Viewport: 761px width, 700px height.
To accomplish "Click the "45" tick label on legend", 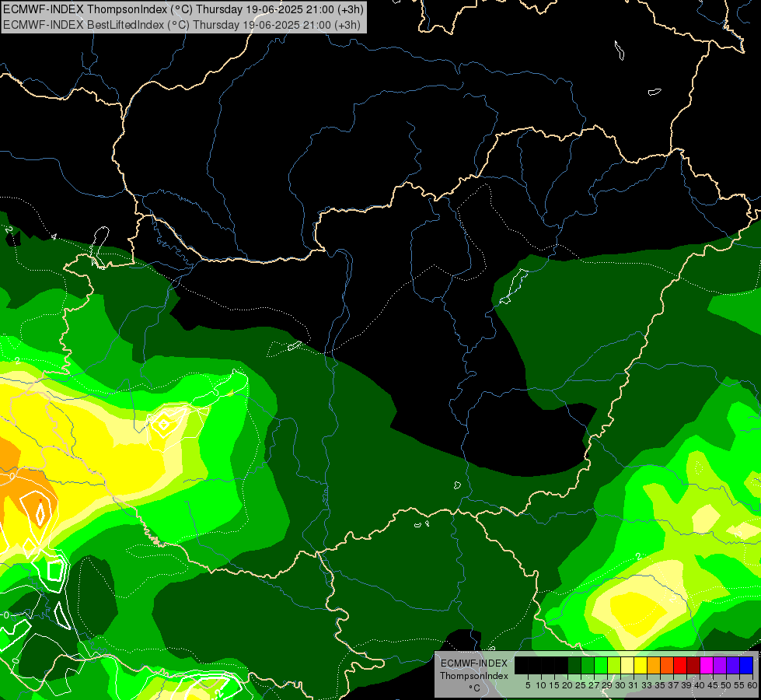I will pyautogui.click(x=713, y=685).
